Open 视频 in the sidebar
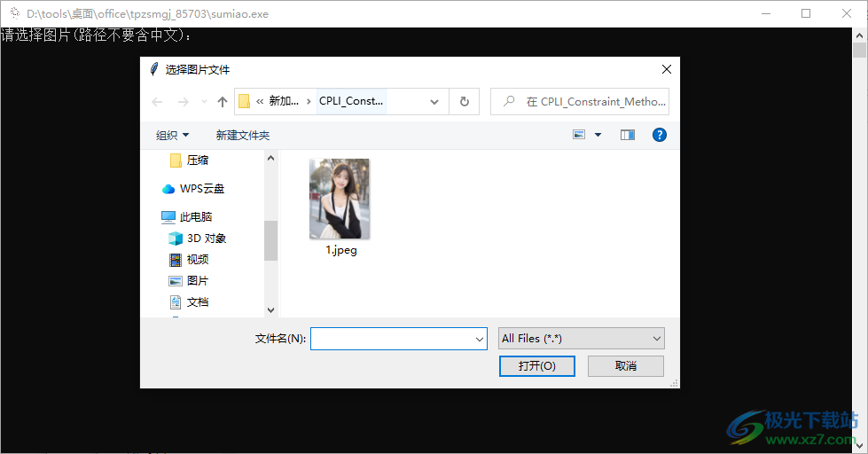 tap(190, 260)
